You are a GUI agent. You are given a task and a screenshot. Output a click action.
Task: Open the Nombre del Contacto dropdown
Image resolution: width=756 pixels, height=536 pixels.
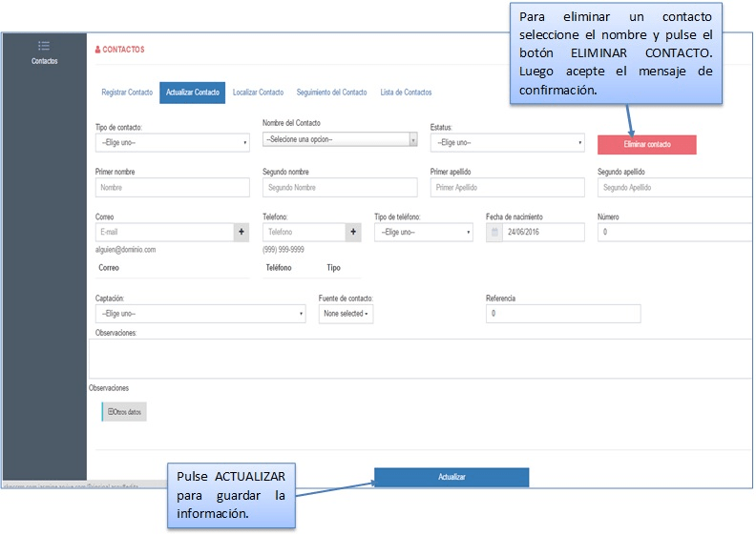pos(340,139)
